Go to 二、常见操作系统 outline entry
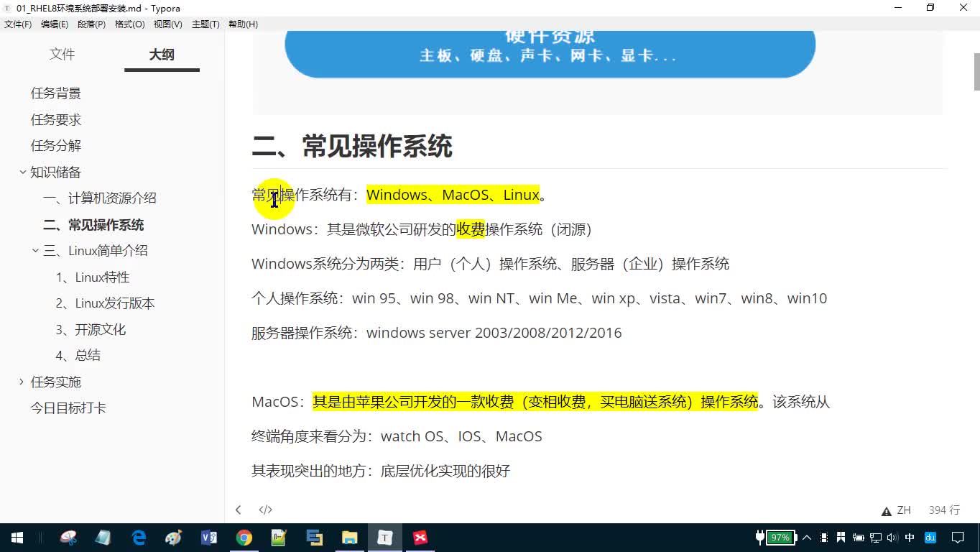 click(x=93, y=225)
